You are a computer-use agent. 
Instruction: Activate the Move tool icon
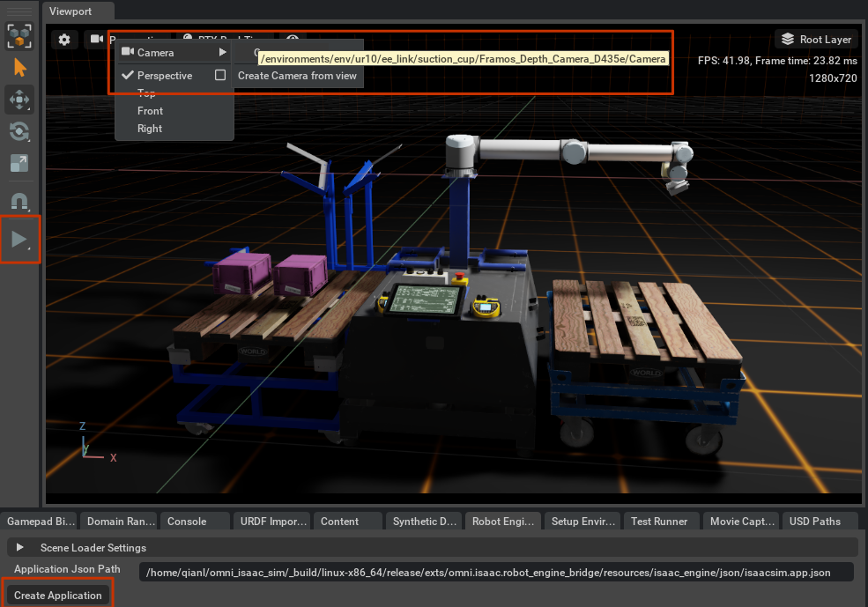19,100
